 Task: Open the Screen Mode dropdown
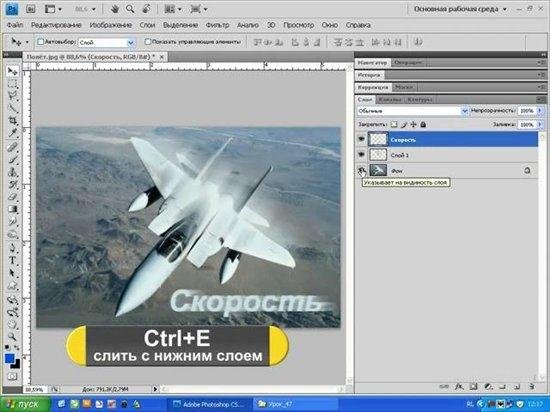pyautogui.click(x=199, y=9)
